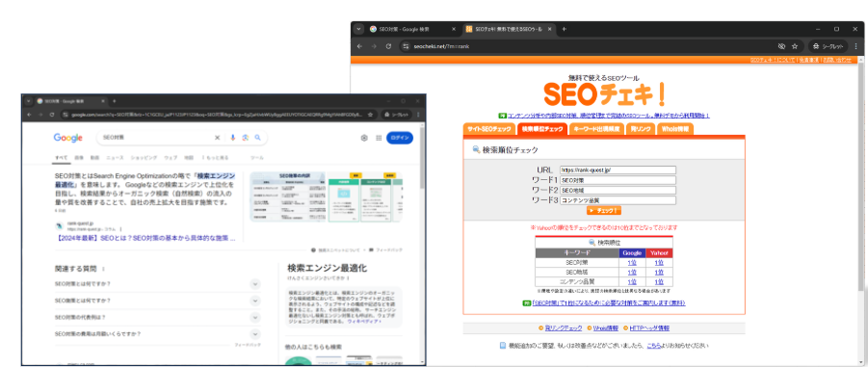
Task: Click the ワード1 input field
Action: click(618, 180)
